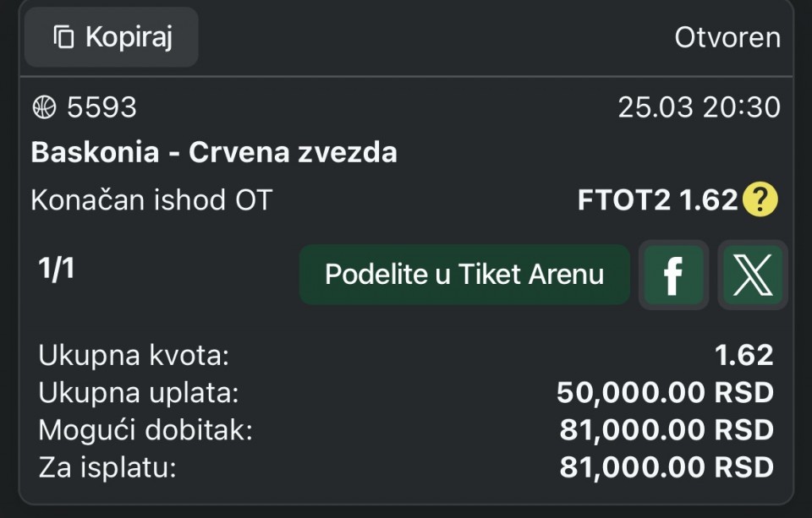This screenshot has height=518, width=812.
Task: Select the Konačan ishod OT market label
Action: coord(151,200)
